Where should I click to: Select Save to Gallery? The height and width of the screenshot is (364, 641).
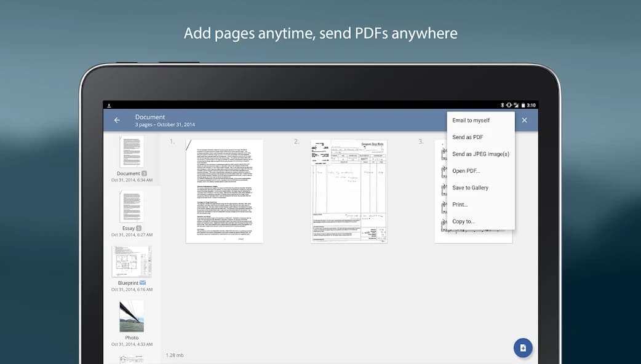[470, 188]
